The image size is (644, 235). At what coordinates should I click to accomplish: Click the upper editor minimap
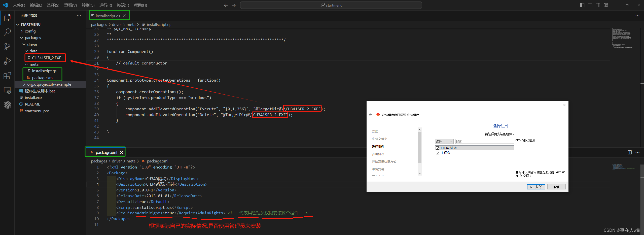(624, 38)
